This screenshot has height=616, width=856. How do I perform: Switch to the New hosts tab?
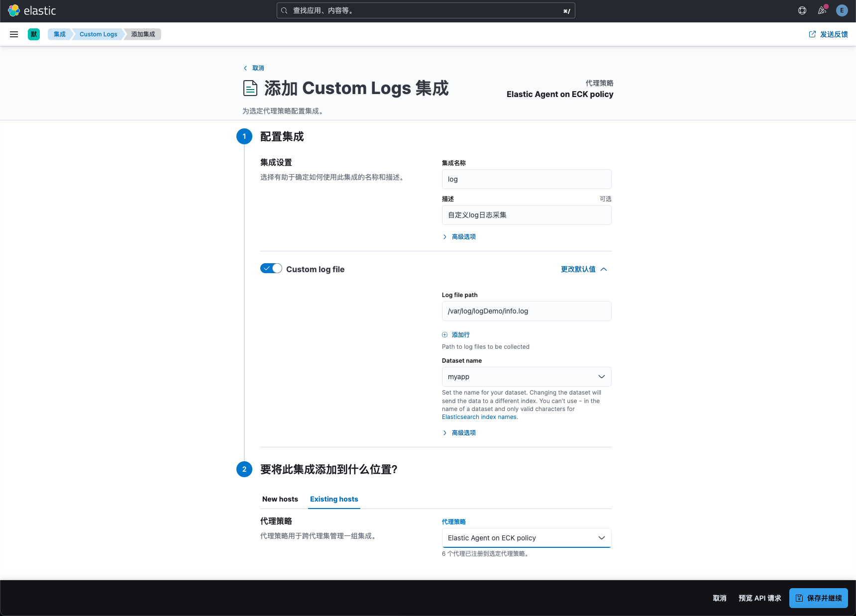tap(280, 499)
